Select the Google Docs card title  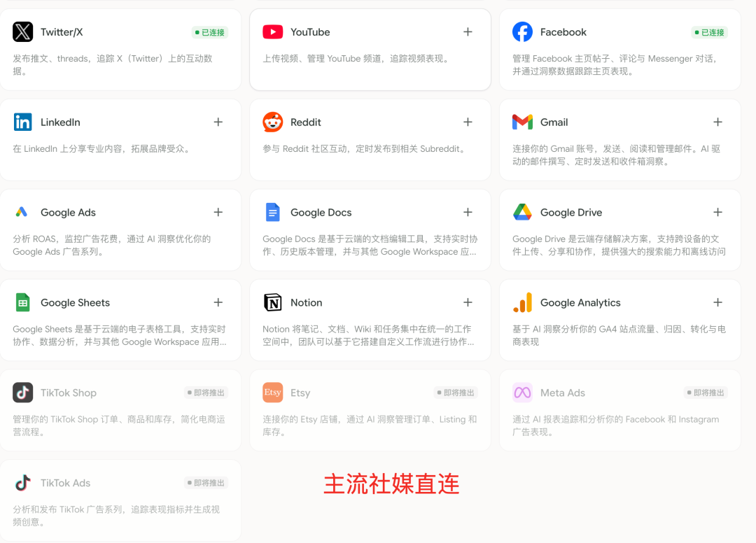(x=321, y=213)
